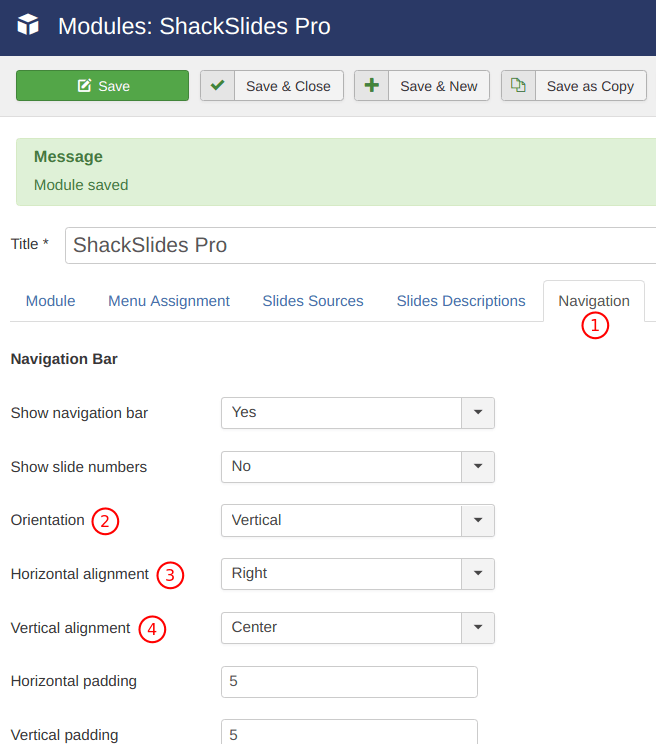
Task: Click the Save & Close button label
Action: pos(288,86)
